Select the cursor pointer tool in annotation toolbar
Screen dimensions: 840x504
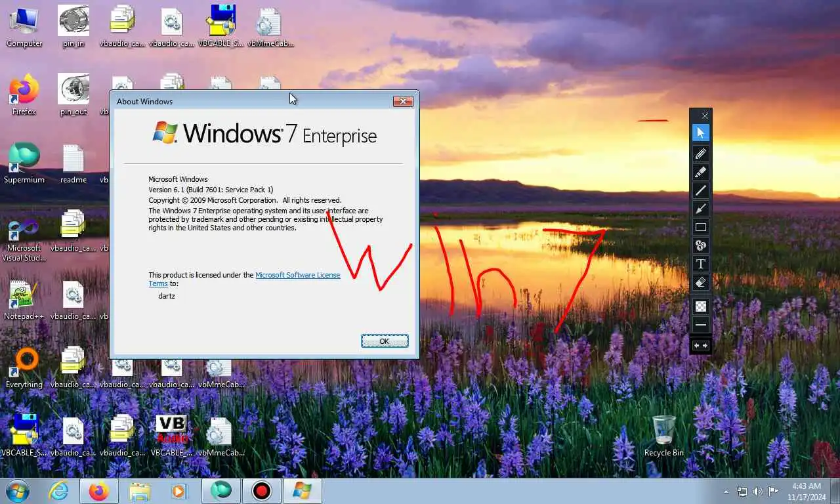(x=700, y=133)
